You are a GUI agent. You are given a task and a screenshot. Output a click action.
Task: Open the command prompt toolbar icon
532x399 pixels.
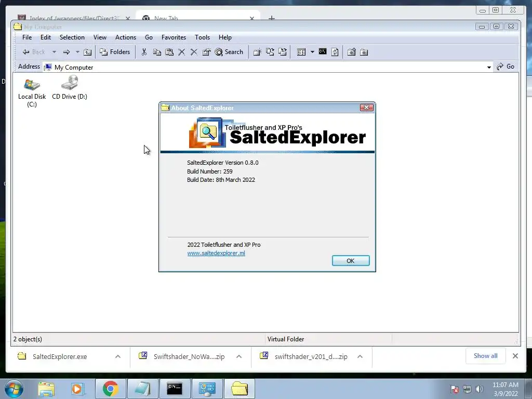click(322, 52)
